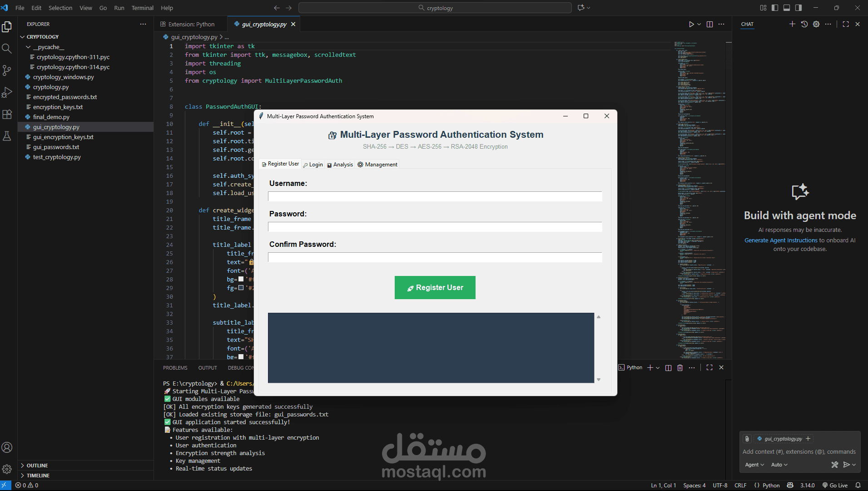
Task: Toggle the primary sidebar visibility
Action: tap(774, 8)
